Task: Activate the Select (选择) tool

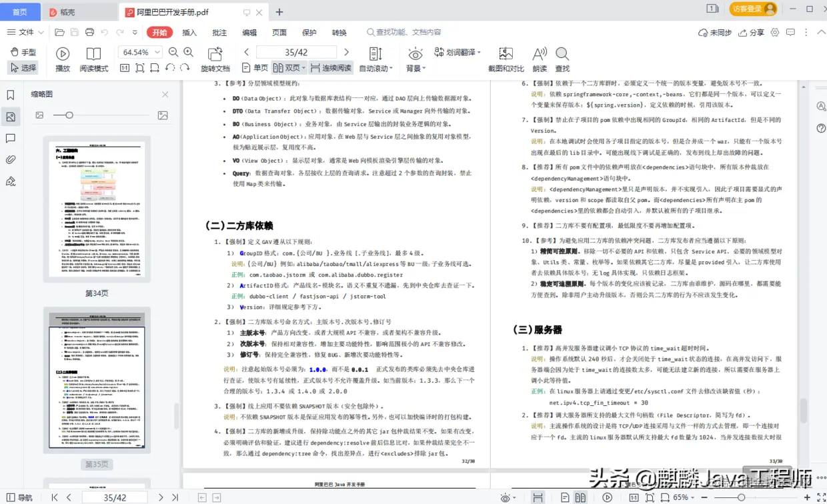Action: click(23, 68)
